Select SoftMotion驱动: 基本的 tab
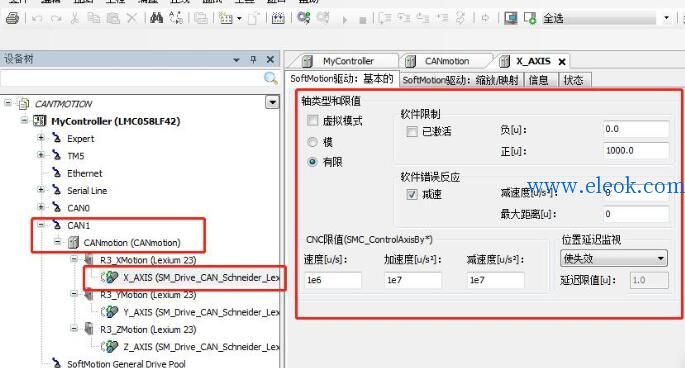This screenshot has width=685, height=368. (342, 79)
